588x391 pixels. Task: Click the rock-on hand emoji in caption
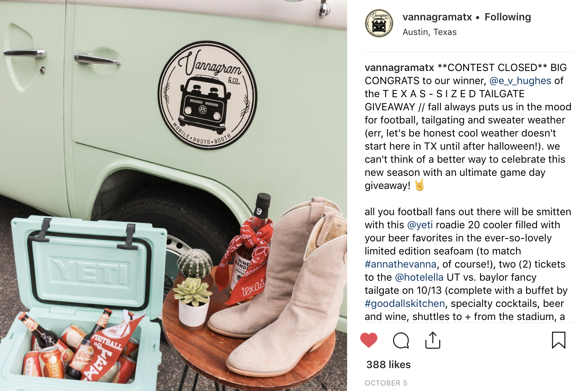tap(420, 185)
